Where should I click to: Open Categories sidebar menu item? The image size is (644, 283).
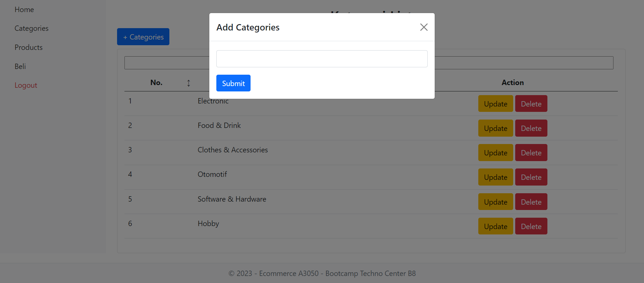coord(32,28)
